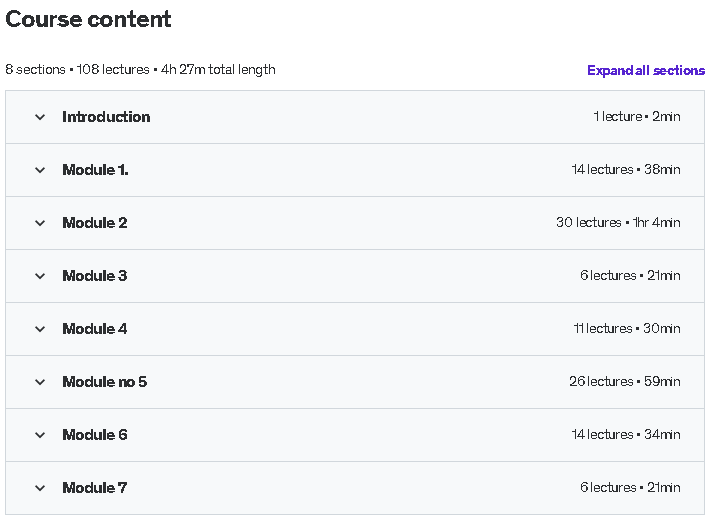Expand the Module 3 chevron
The image size is (705, 515).
40,276
